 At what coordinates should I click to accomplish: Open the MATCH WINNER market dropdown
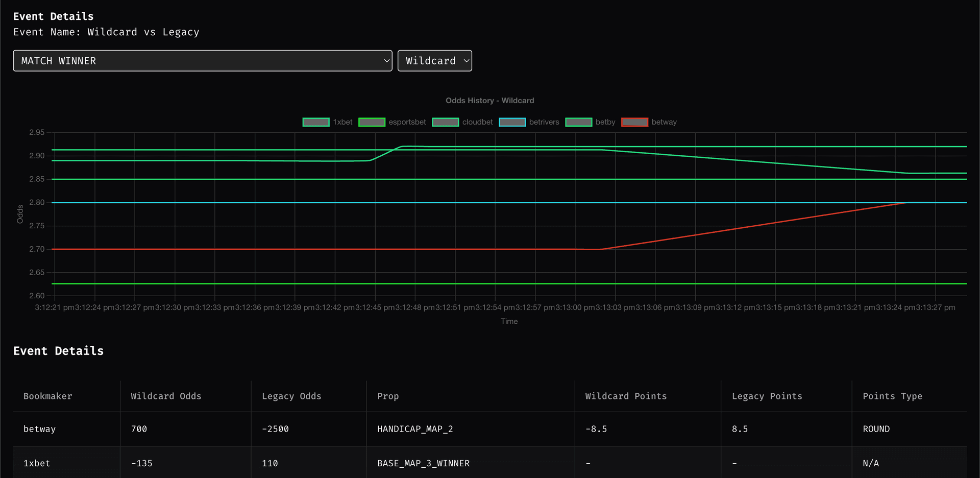tap(202, 61)
